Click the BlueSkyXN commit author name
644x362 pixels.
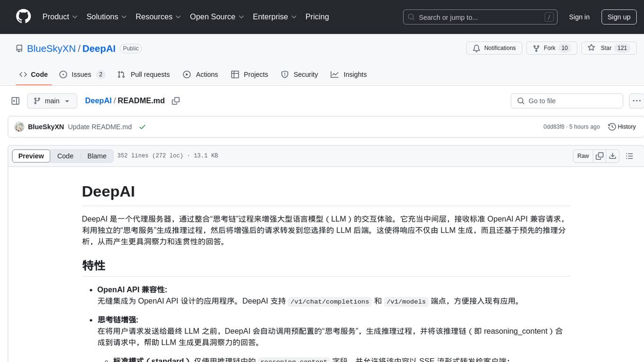46,127
